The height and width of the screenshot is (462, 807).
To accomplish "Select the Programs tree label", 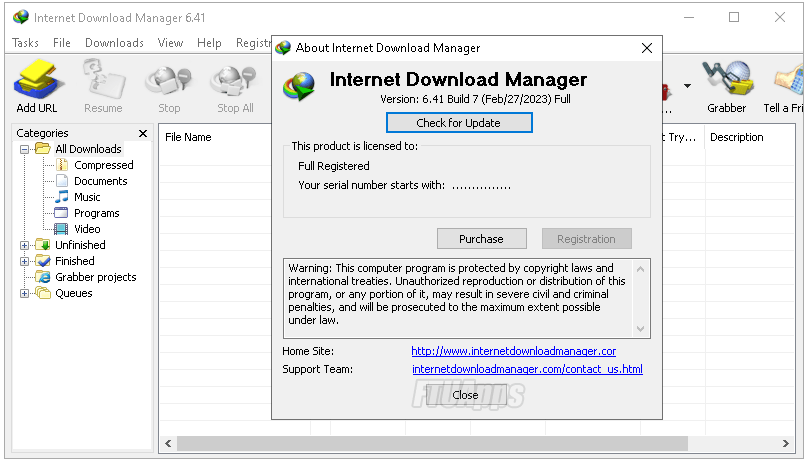I will (97, 213).
